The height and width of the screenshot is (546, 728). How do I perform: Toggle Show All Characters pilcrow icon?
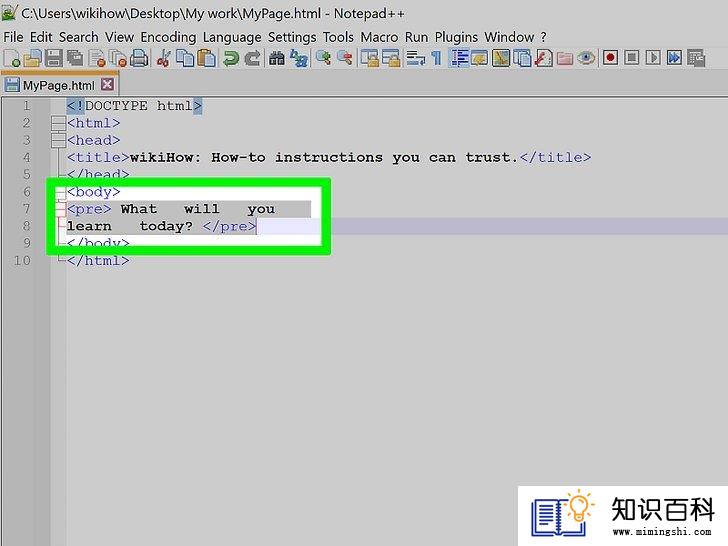(436, 58)
